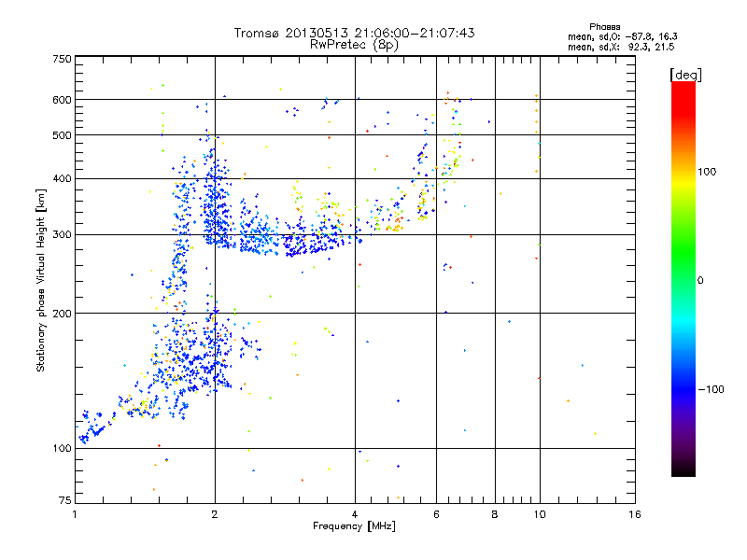Screen dimensions: 747x560
Task: Click x-axis tick label '4'
Action: [355, 514]
